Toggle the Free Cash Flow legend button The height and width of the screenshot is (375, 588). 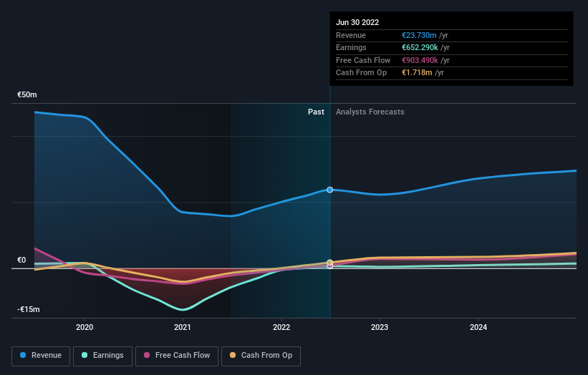tap(177, 356)
